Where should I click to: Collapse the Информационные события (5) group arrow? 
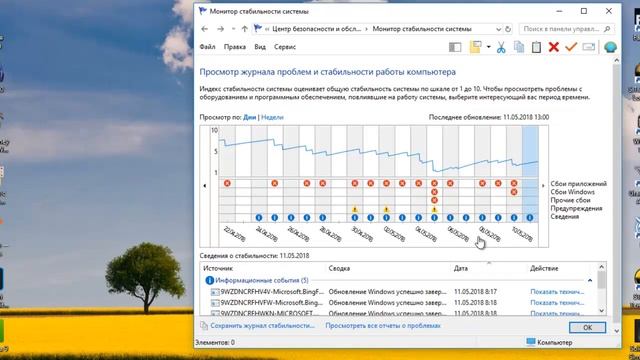[590, 280]
